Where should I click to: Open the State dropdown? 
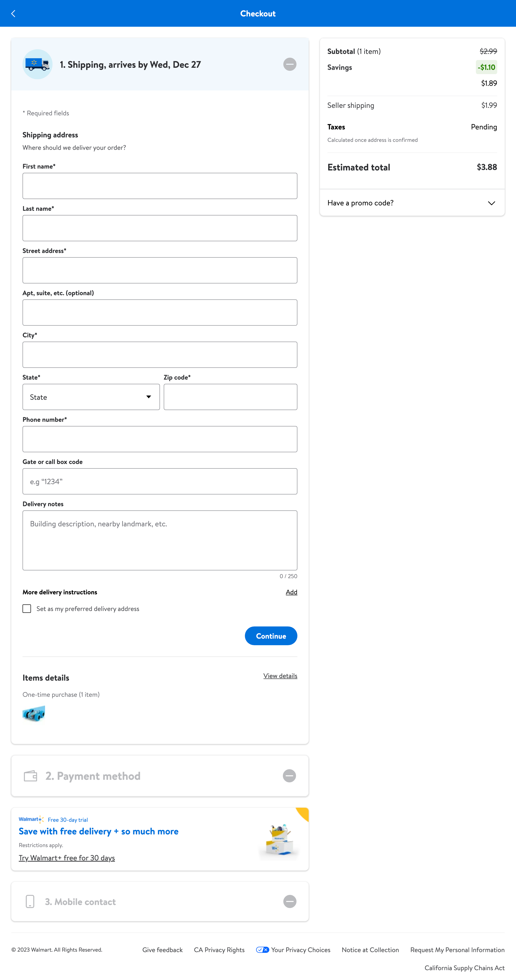[91, 397]
